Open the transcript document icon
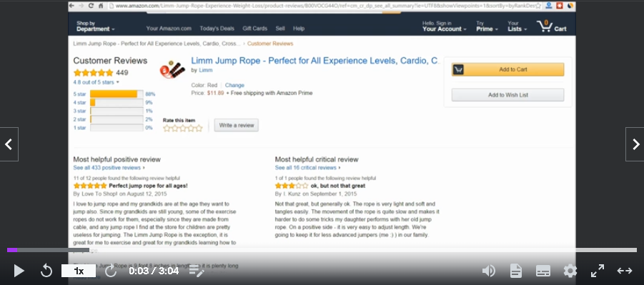This screenshot has width=644, height=285. [516, 271]
